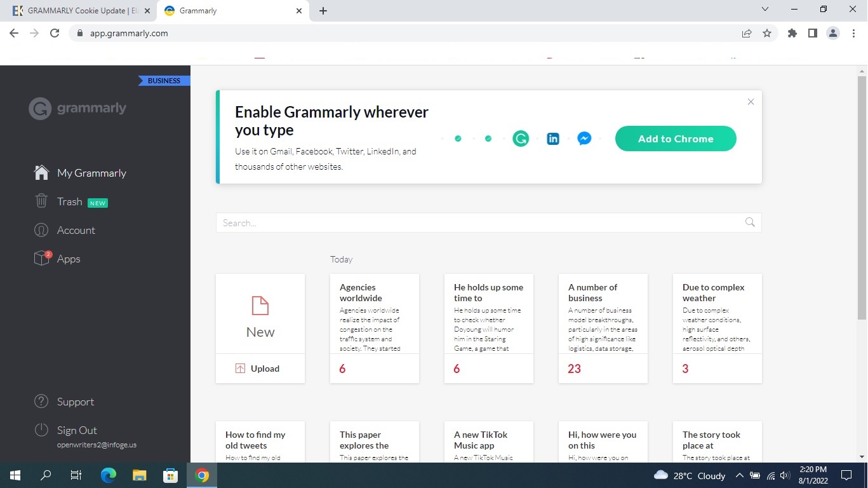Screen dimensions: 868x488
Task: Open the Account profile icon
Action: 41,230
